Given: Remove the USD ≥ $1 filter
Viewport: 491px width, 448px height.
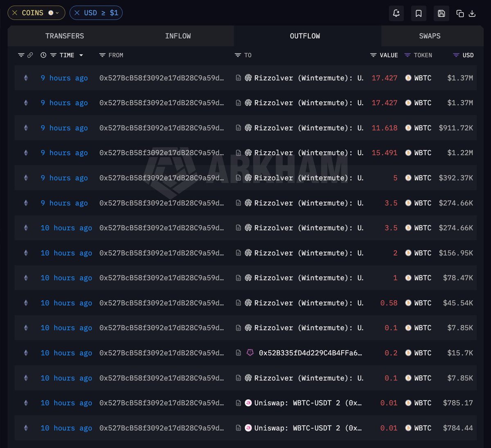Looking at the screenshot, I should pos(77,13).
